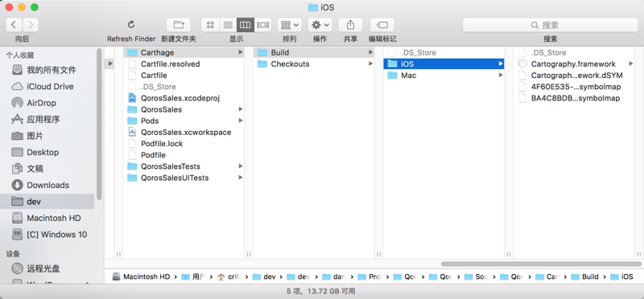Expand Checkouts folder arrow

click(370, 64)
